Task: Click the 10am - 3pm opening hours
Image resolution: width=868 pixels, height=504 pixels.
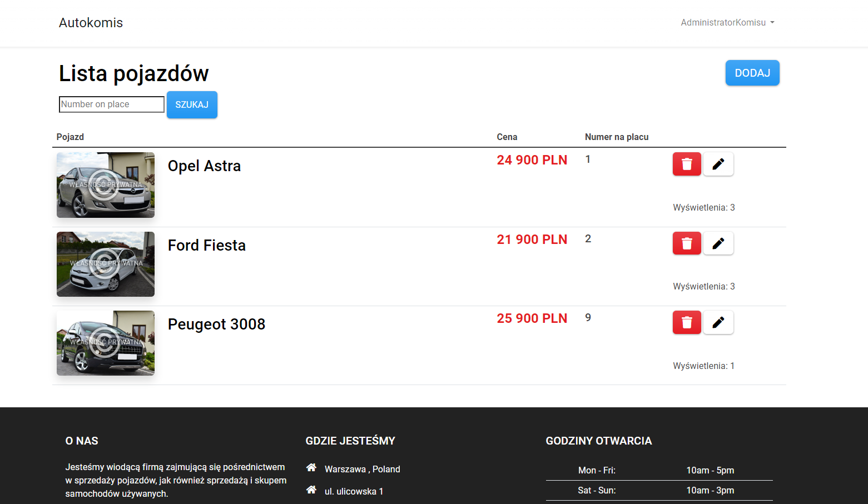Action: click(710, 490)
